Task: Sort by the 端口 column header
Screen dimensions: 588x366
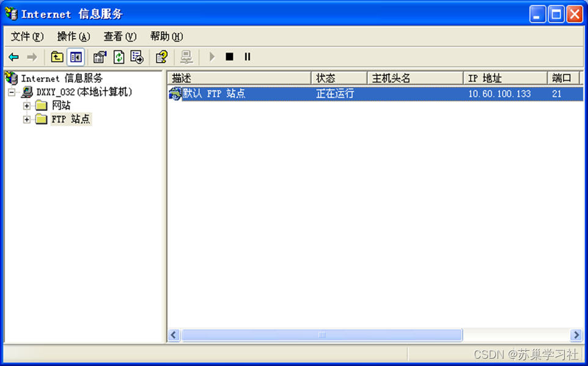Action: [x=564, y=78]
